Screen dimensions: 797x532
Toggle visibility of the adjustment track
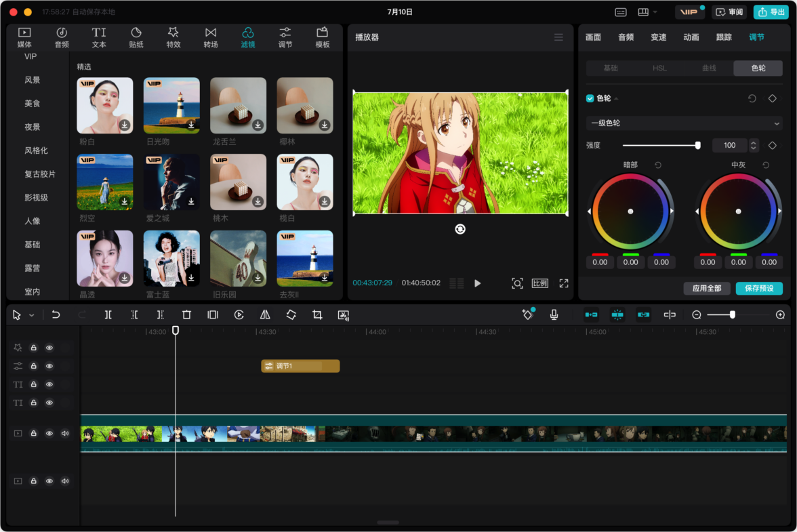49,367
